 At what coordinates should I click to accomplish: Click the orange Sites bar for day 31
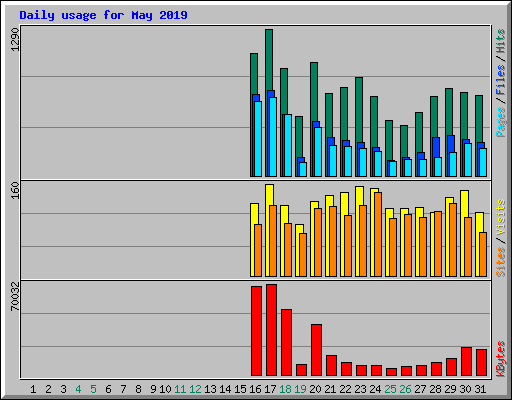click(x=483, y=254)
